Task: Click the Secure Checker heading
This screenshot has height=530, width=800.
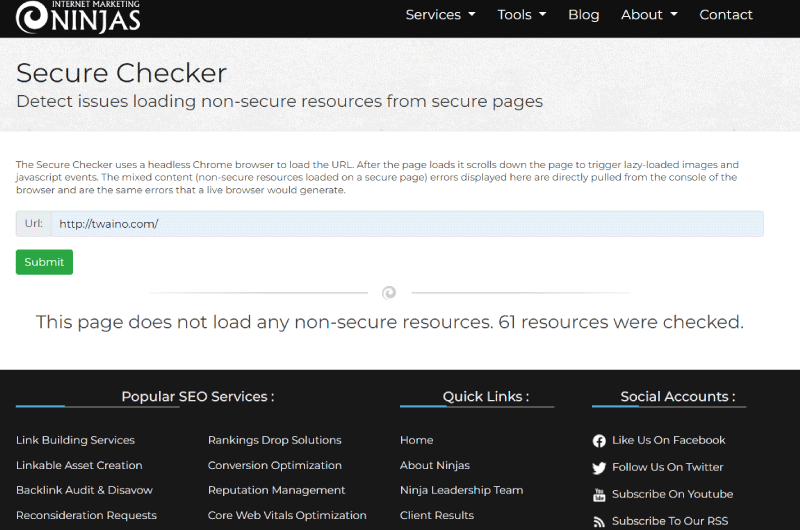Action: [121, 73]
